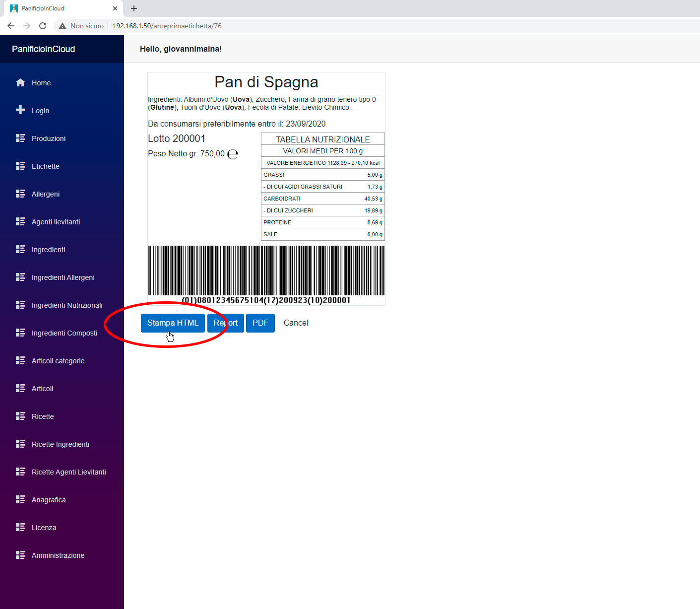The height and width of the screenshot is (609, 700).
Task: Click the PDF button
Action: (260, 323)
